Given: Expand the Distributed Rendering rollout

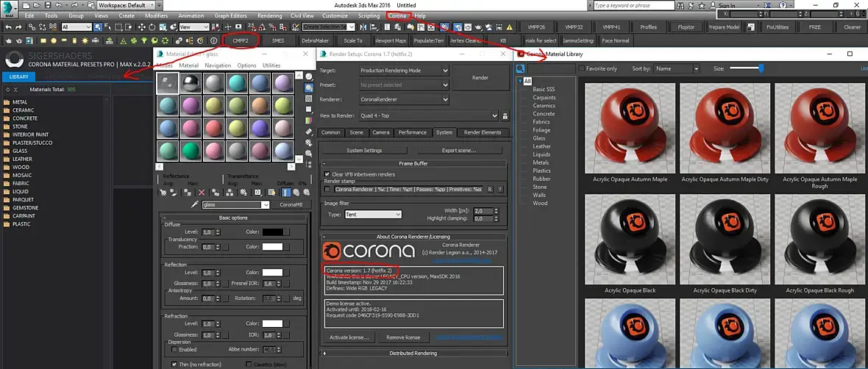Looking at the screenshot, I should coord(413,353).
